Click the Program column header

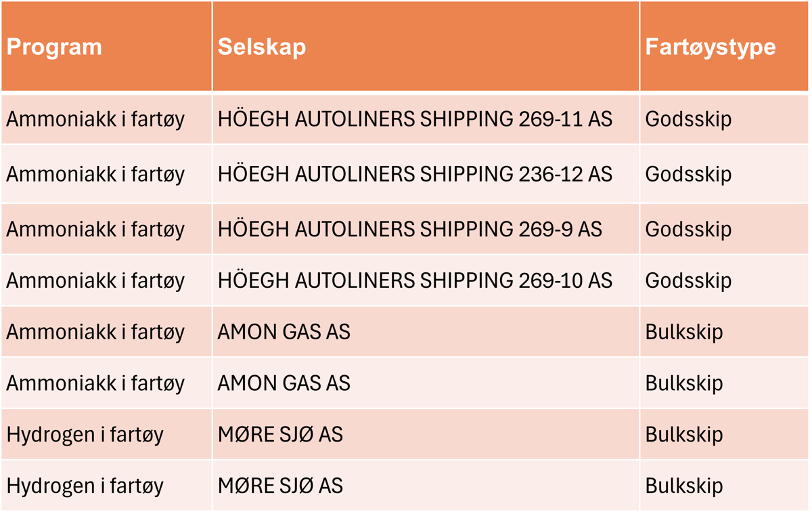54,47
